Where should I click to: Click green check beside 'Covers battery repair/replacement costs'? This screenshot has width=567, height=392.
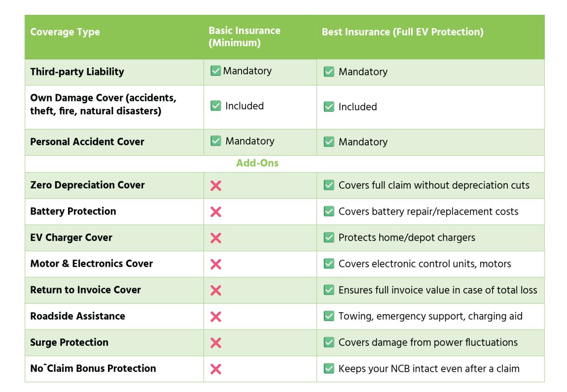(329, 212)
